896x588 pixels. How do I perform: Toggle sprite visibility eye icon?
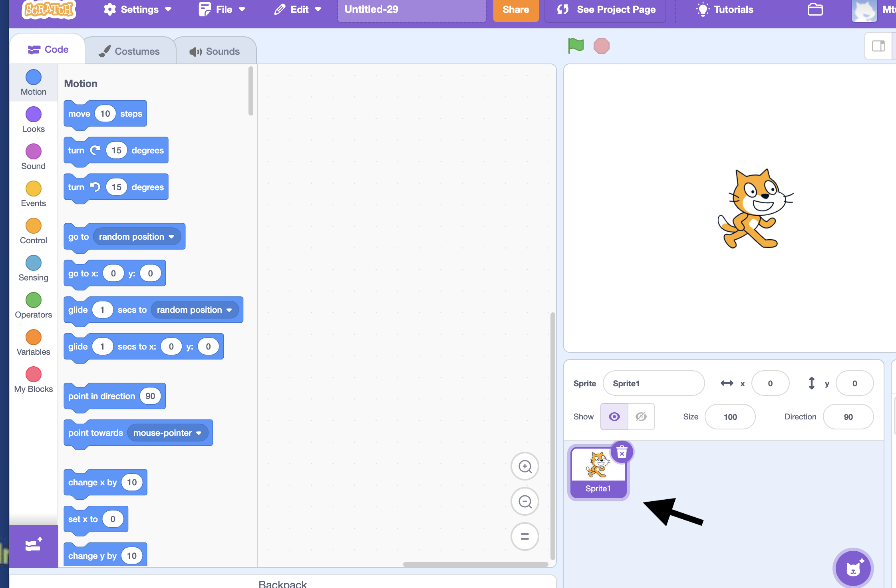613,416
